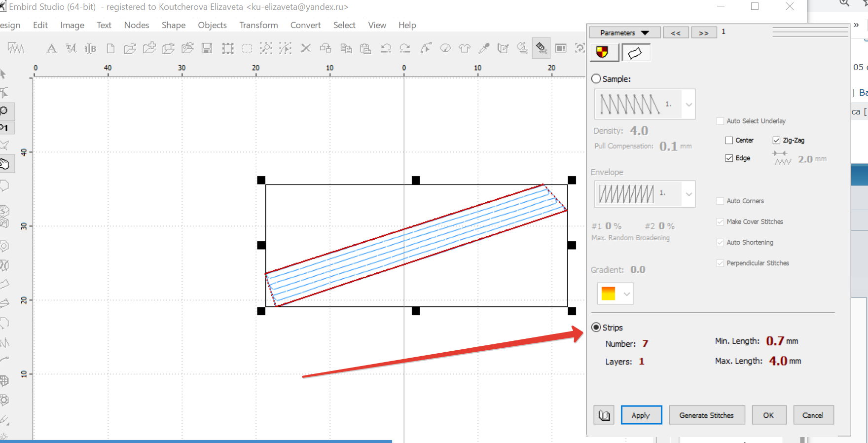This screenshot has height=443, width=868.
Task: Click the T-shirt preview icon
Action: [x=465, y=48]
